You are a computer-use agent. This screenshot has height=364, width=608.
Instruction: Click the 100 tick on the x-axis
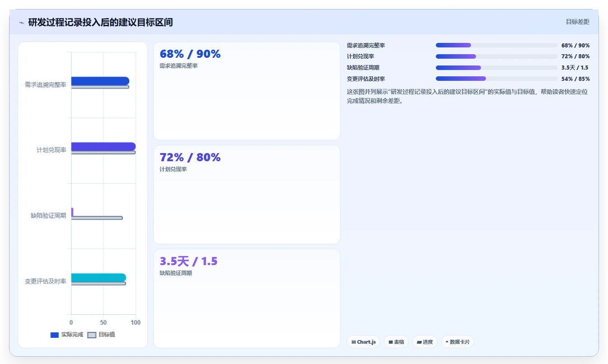point(136,322)
